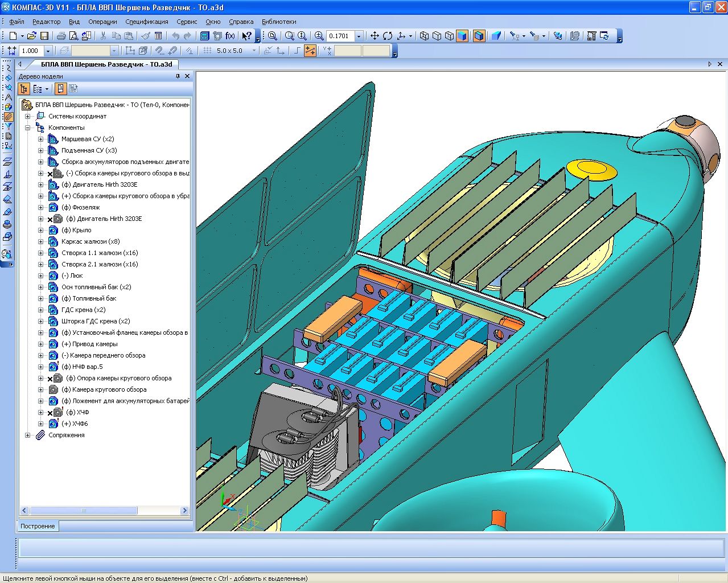Open the zoom scale 0.1701 dropdown

359,36
